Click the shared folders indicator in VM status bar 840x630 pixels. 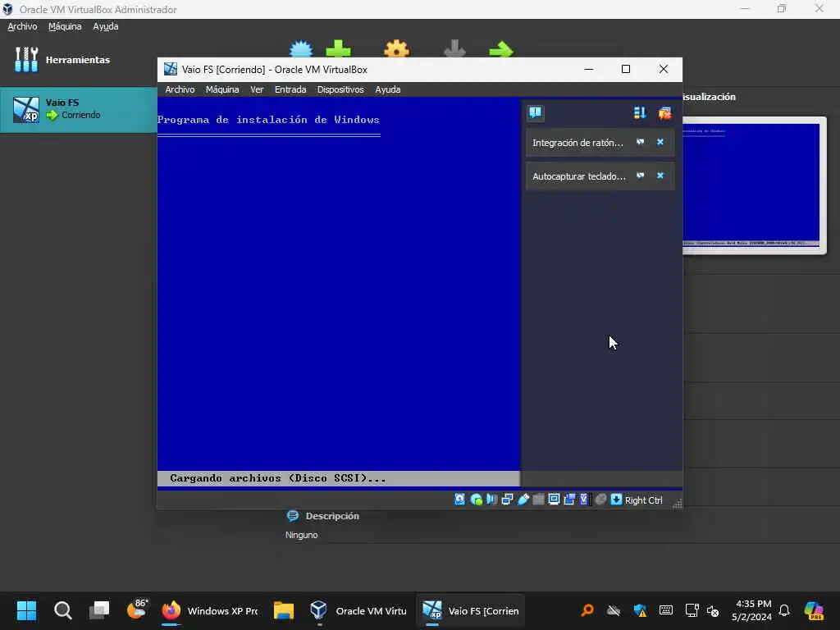coord(538,500)
